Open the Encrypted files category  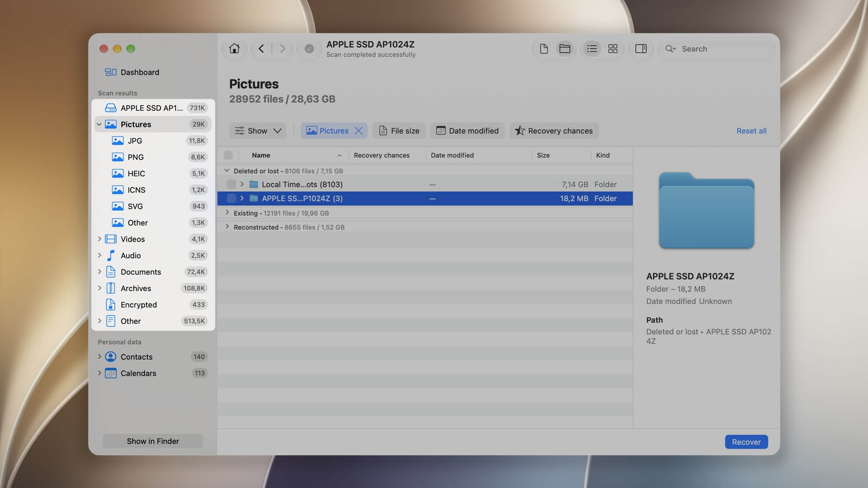(x=153, y=305)
